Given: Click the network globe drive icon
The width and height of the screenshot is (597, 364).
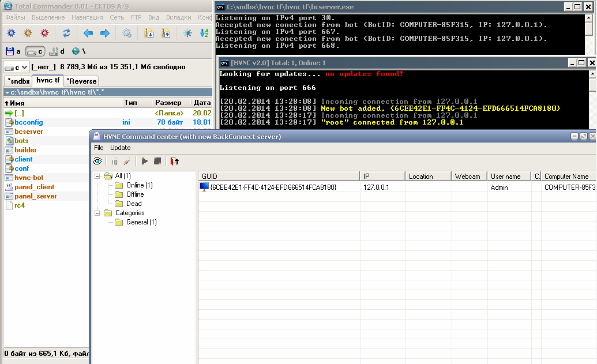Looking at the screenshot, I should [x=78, y=51].
